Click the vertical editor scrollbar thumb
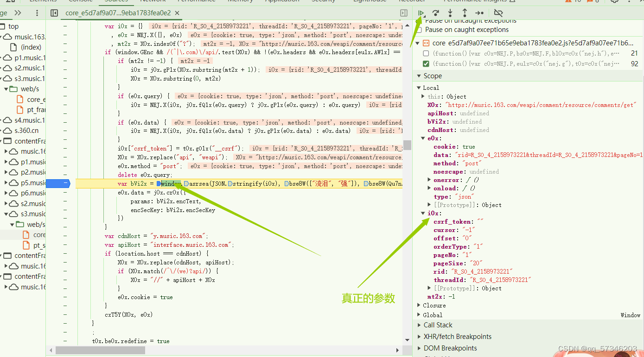 tap(407, 145)
